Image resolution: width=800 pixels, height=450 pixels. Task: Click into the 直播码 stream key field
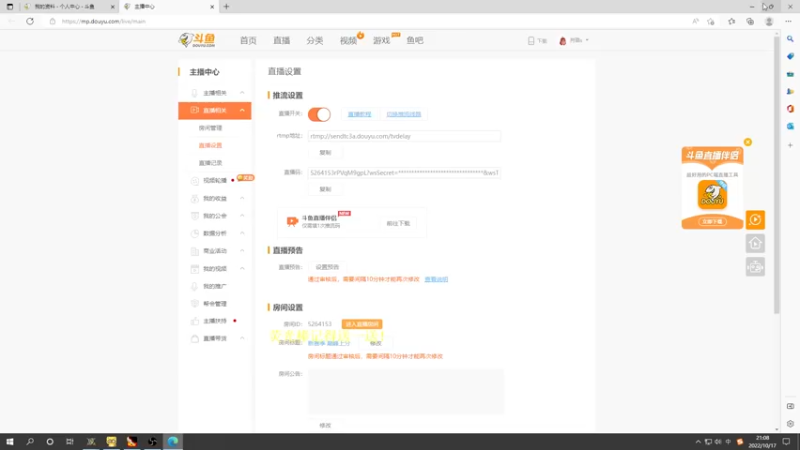[404, 172]
